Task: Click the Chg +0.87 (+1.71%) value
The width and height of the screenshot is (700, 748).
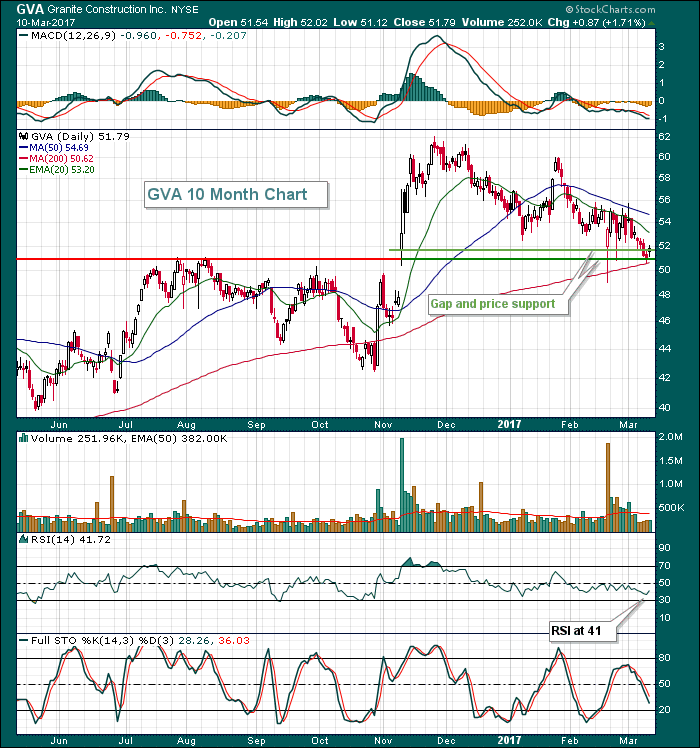Action: pos(596,22)
